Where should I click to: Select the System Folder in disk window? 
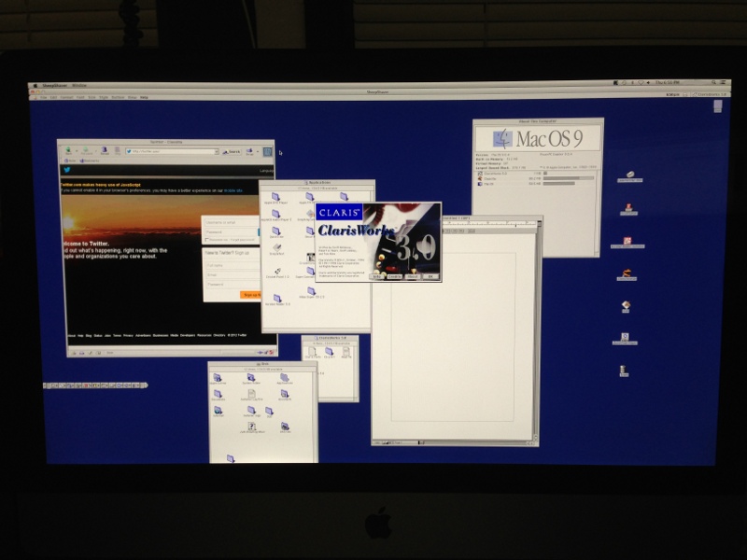tap(250, 377)
